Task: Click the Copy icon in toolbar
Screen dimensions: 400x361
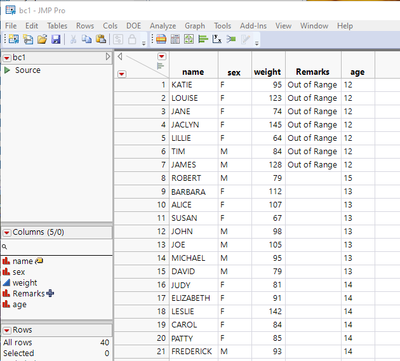Action: pyautogui.click(x=87, y=39)
